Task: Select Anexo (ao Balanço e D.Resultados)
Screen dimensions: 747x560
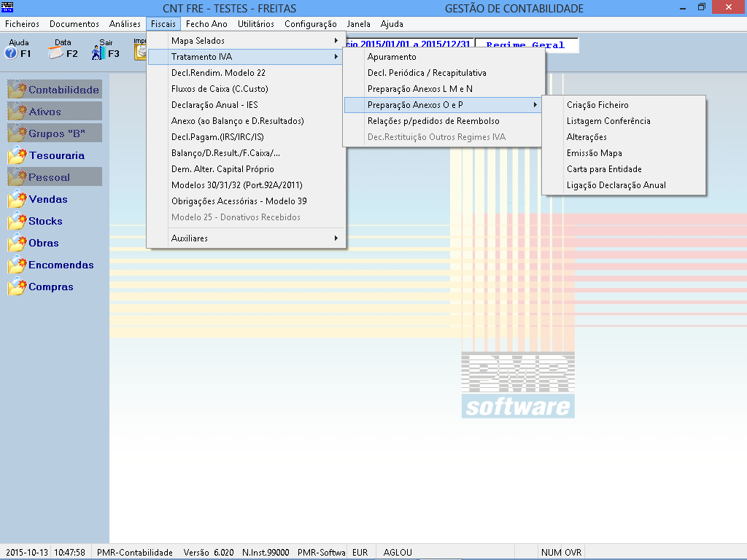Action: coord(245,121)
